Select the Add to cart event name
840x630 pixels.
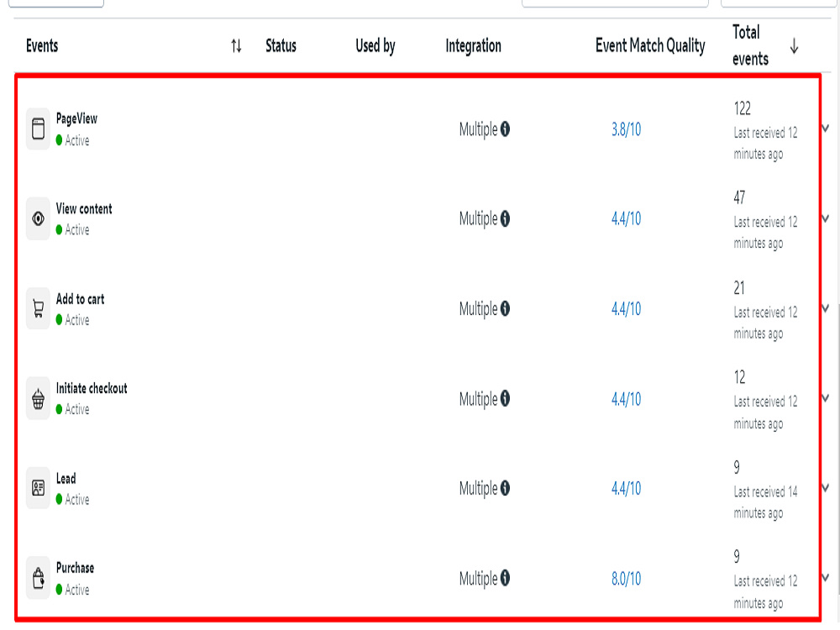click(x=81, y=299)
